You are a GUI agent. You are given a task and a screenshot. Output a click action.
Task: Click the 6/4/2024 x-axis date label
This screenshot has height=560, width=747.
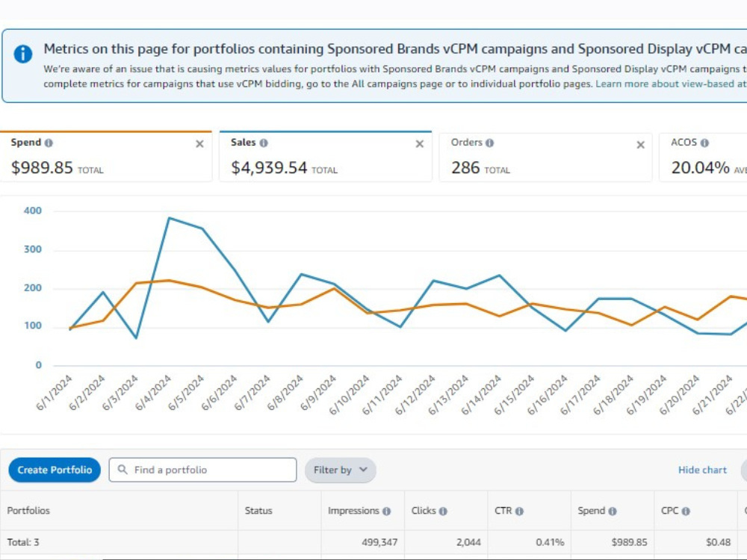click(x=153, y=393)
